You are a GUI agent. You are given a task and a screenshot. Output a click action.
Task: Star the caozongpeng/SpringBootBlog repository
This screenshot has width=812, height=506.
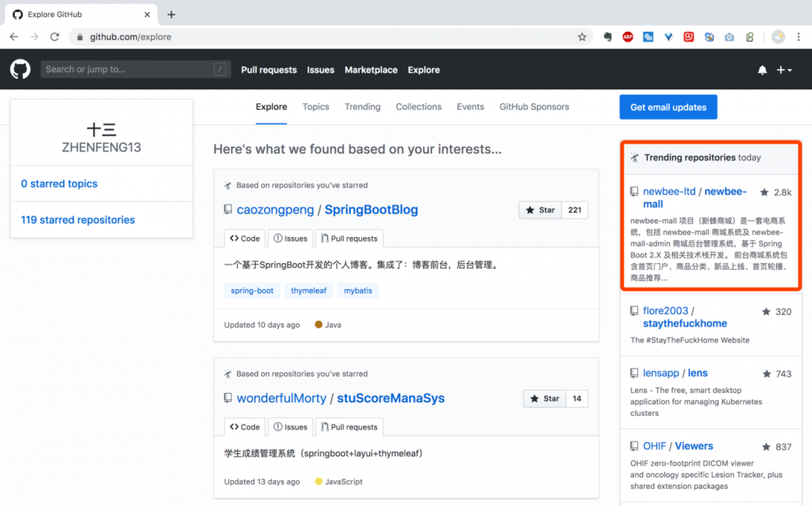tap(539, 210)
